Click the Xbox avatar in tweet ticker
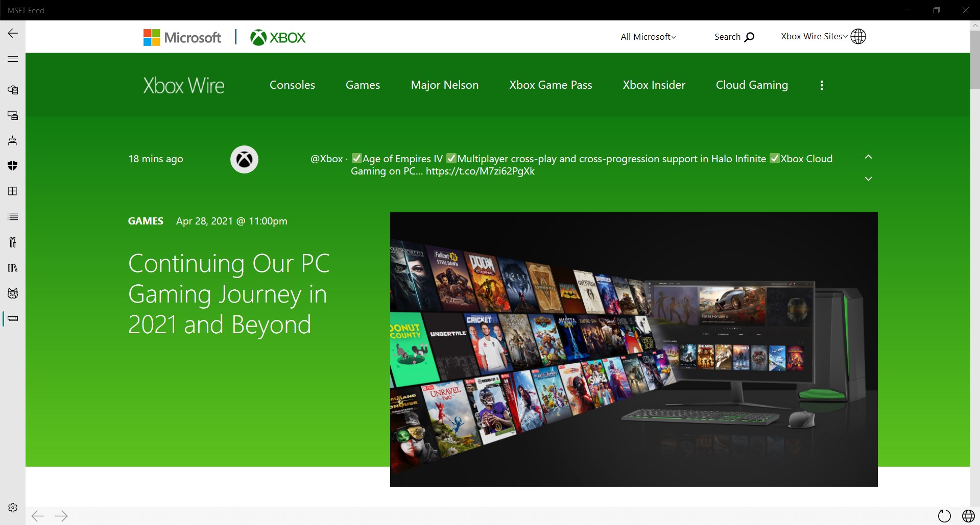980x525 pixels. (x=244, y=160)
